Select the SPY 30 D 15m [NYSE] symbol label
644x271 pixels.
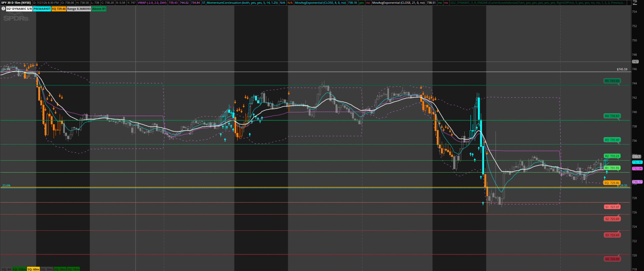(x=16, y=3)
